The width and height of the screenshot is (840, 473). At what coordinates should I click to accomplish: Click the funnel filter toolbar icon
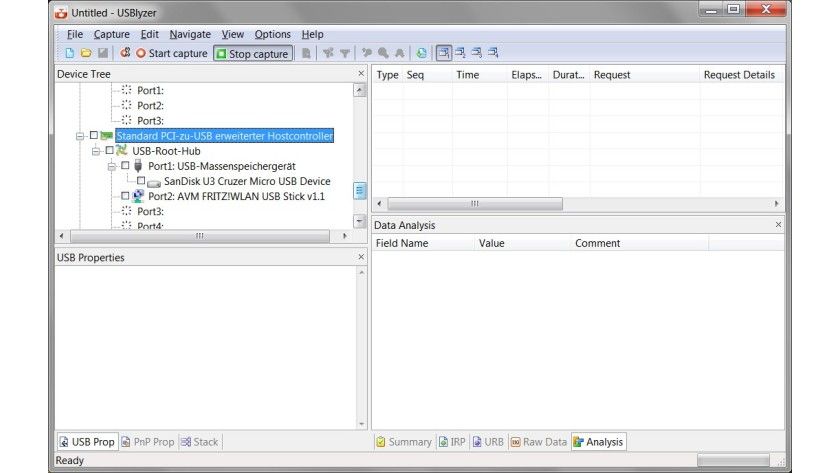tap(345, 53)
